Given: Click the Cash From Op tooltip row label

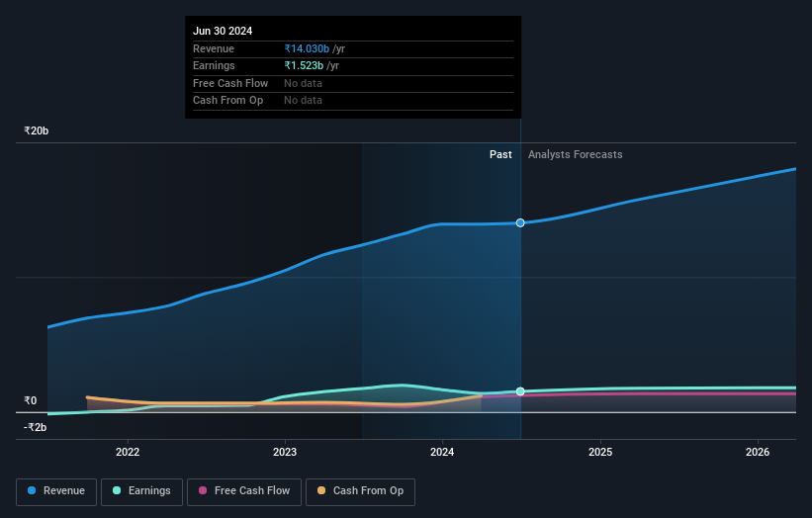Looking at the screenshot, I should point(227,101).
